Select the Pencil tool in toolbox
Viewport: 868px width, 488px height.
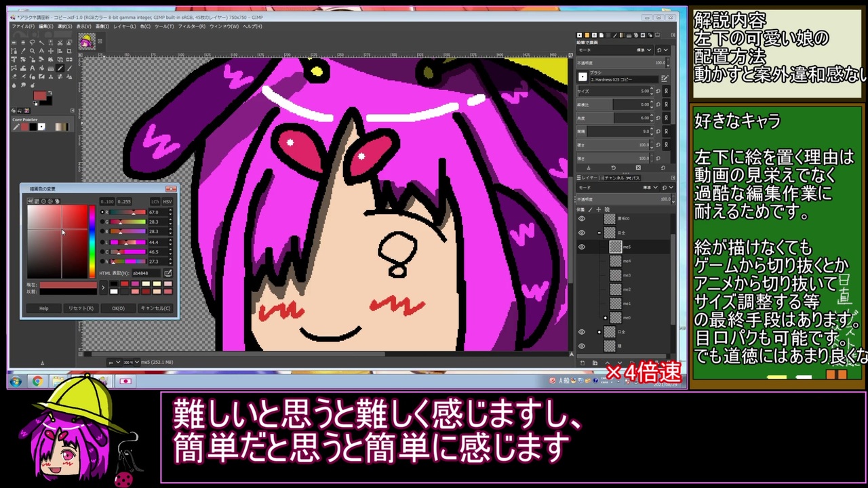pyautogui.click(x=60, y=68)
